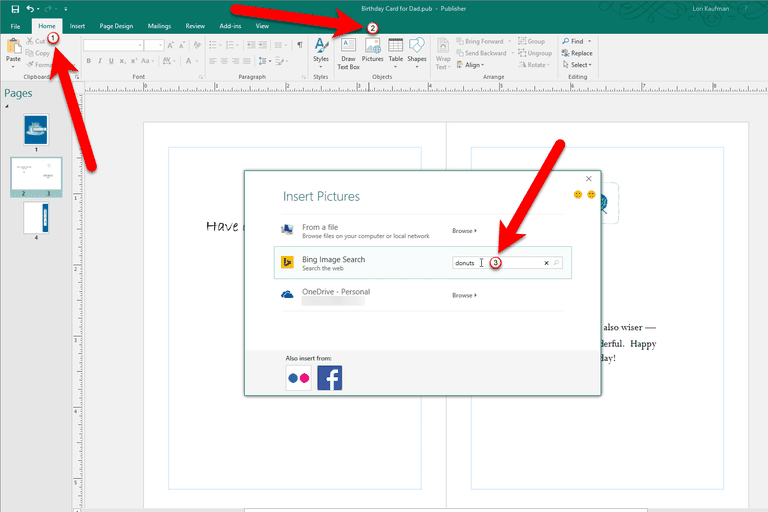Select page 4 thumbnail in Pages panel

36,218
